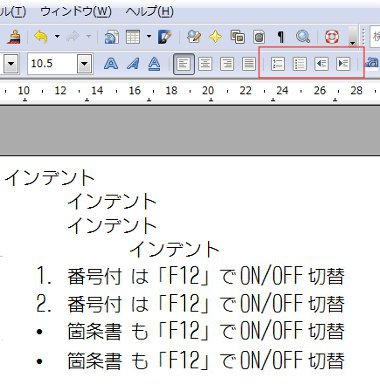
Task: Click the Help lifebuoy icon
Action: point(332,37)
